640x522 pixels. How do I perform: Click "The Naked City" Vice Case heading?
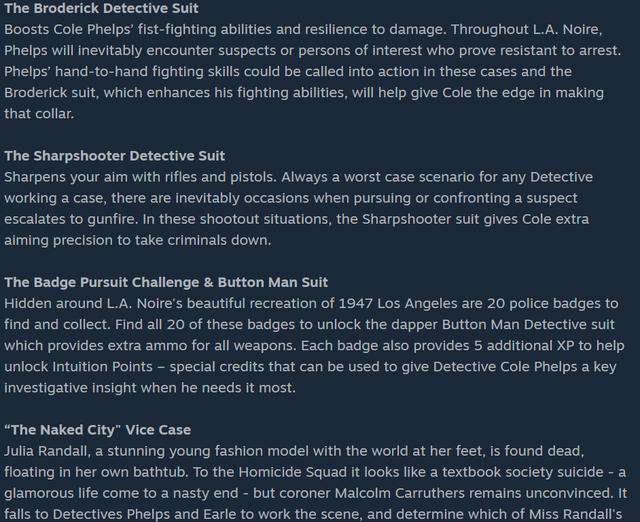(98, 430)
